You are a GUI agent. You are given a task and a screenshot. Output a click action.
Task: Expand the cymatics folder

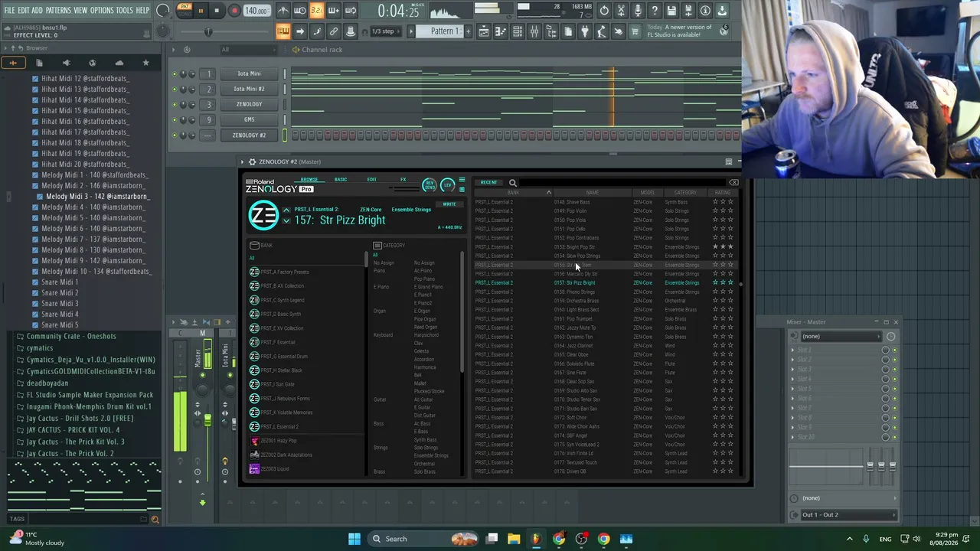20,348
